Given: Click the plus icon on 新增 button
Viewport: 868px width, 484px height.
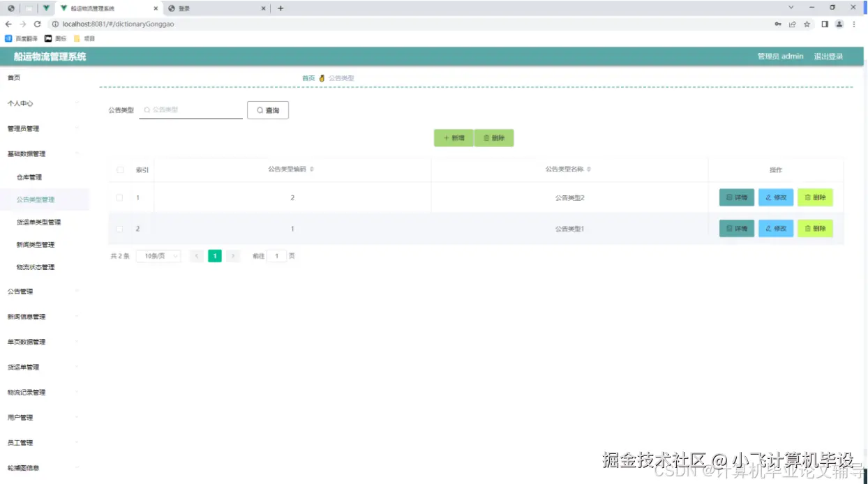Looking at the screenshot, I should click(447, 138).
